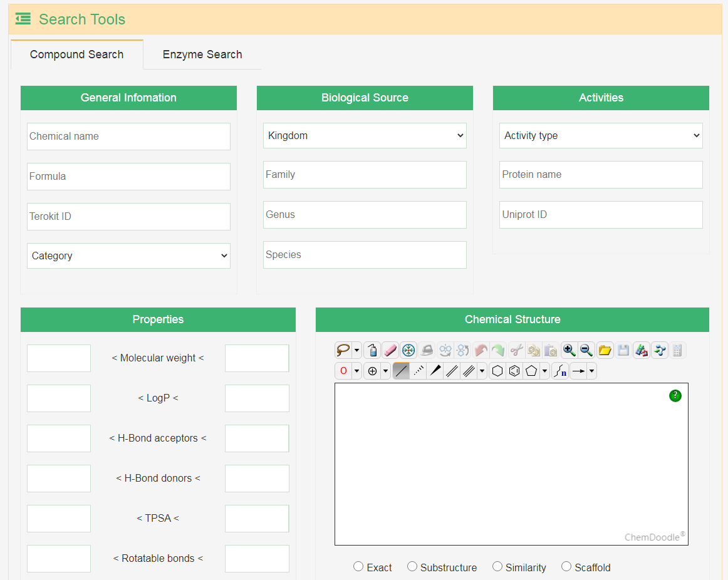This screenshot has width=728, height=580.
Task: Select the lasso selection tool
Action: click(343, 350)
